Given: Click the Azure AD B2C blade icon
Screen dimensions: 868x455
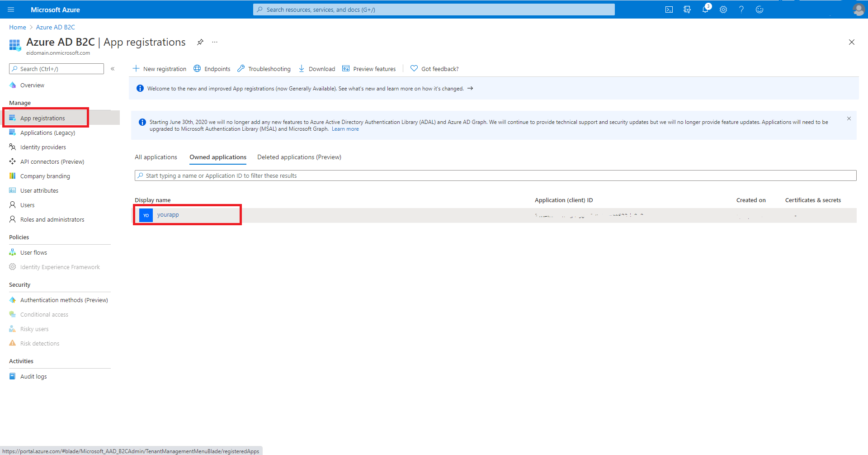Looking at the screenshot, I should 15,45.
